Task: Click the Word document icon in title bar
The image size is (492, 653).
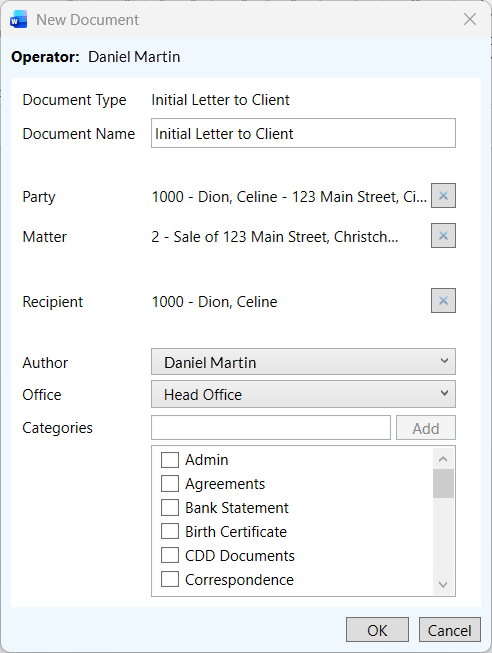Action: click(x=18, y=20)
